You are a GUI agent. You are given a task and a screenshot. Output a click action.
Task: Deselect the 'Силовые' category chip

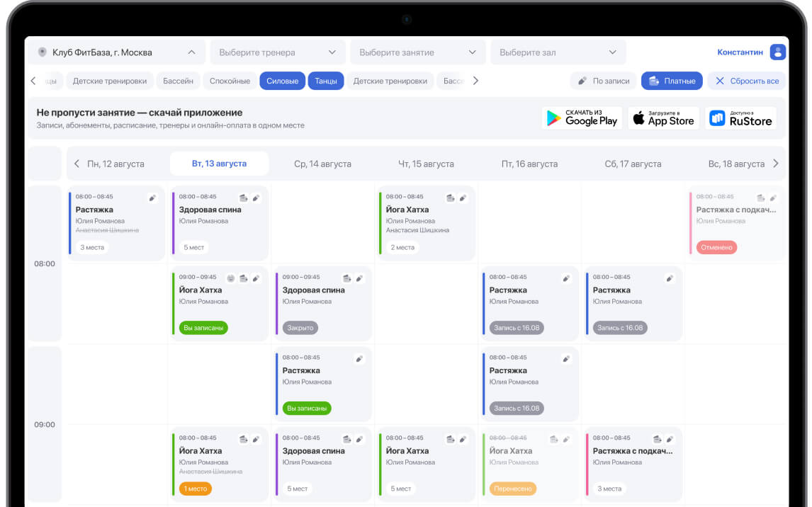pyautogui.click(x=282, y=81)
